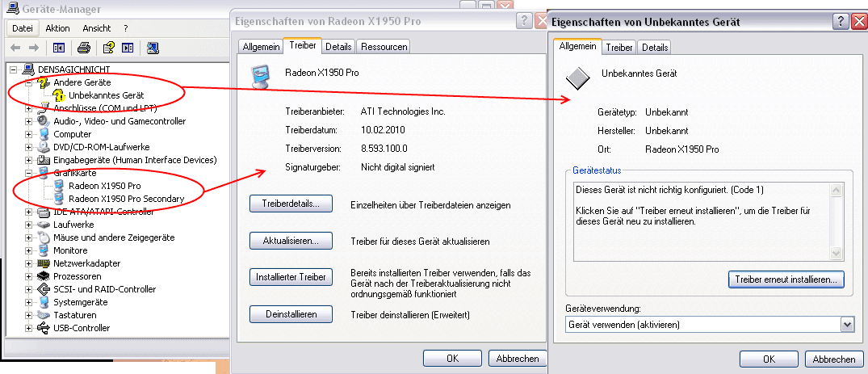Open the Aktion menu

(x=57, y=28)
